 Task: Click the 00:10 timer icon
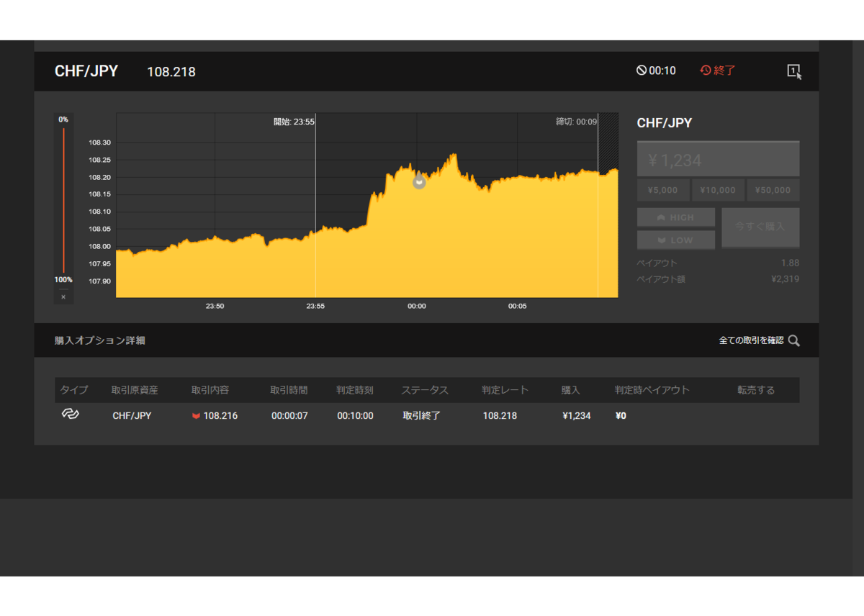pyautogui.click(x=641, y=71)
